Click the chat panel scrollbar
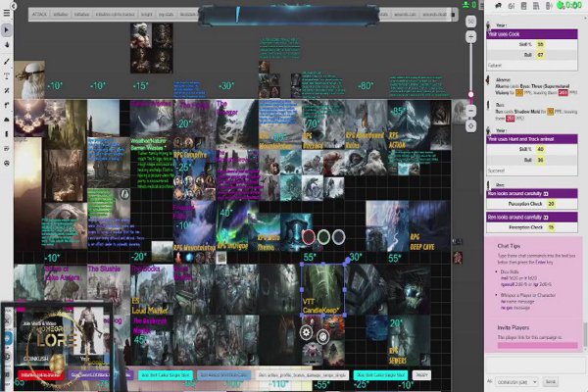Viewport: 588px width, 392px height. (x=585, y=334)
